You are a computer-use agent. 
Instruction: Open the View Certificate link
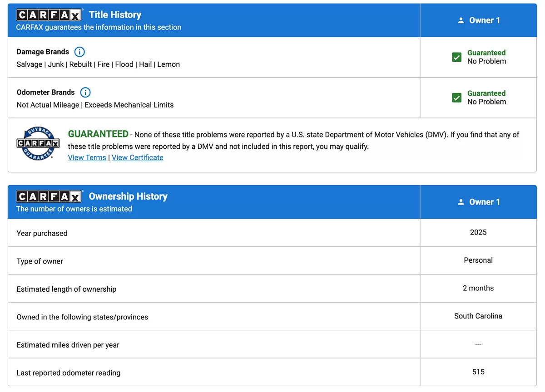[x=137, y=157]
